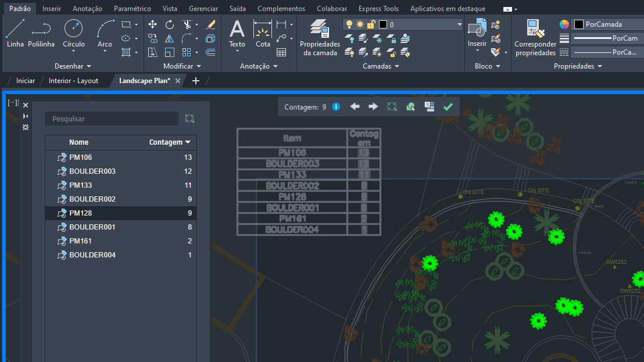
Task: Go to next counted object arrow
Action: click(x=373, y=107)
